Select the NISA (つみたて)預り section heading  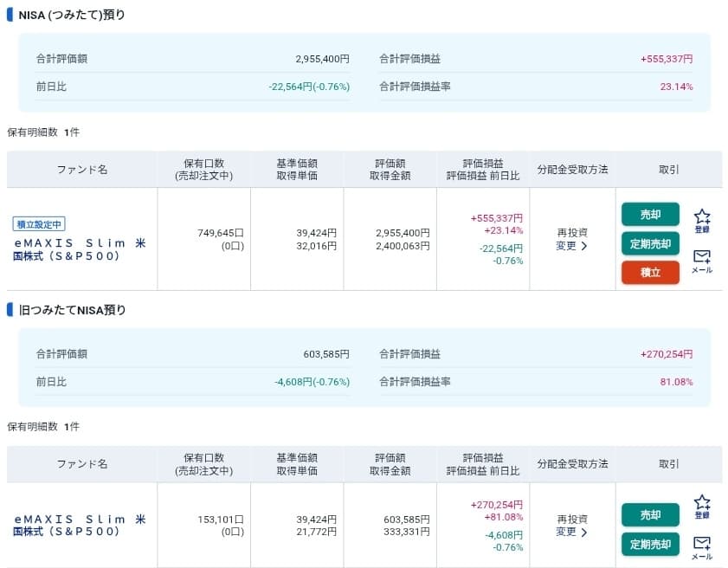72,15
